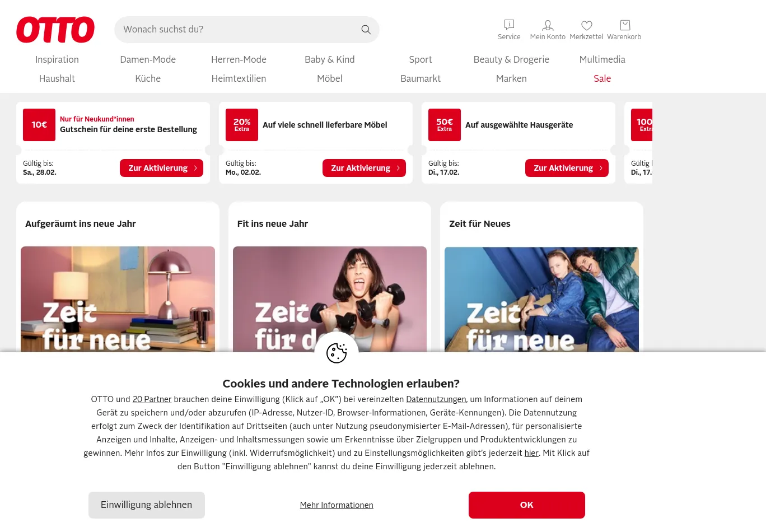Open the Multimedia category

(x=602, y=59)
